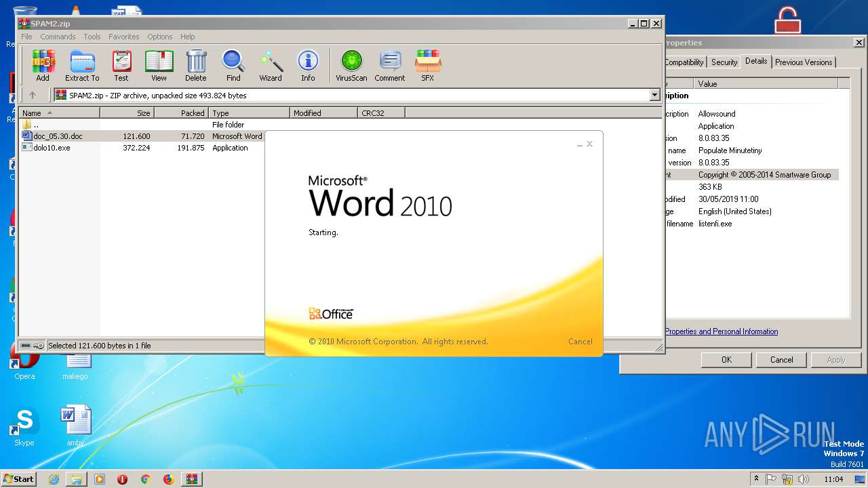Sort by the Name column header
This screenshot has height=488, width=868.
(x=59, y=113)
